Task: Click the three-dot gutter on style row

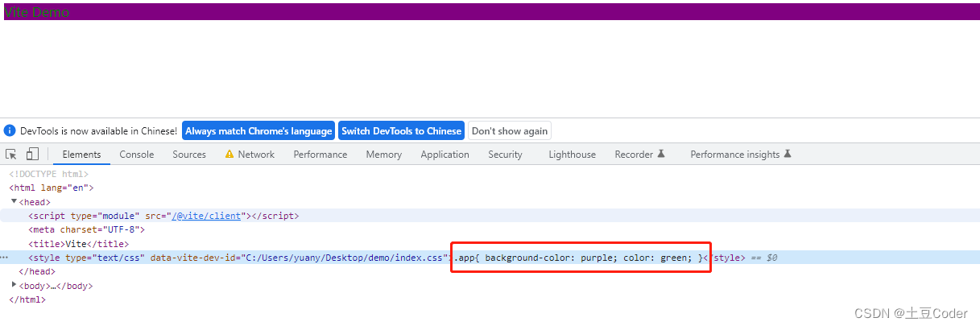Action: point(6,258)
